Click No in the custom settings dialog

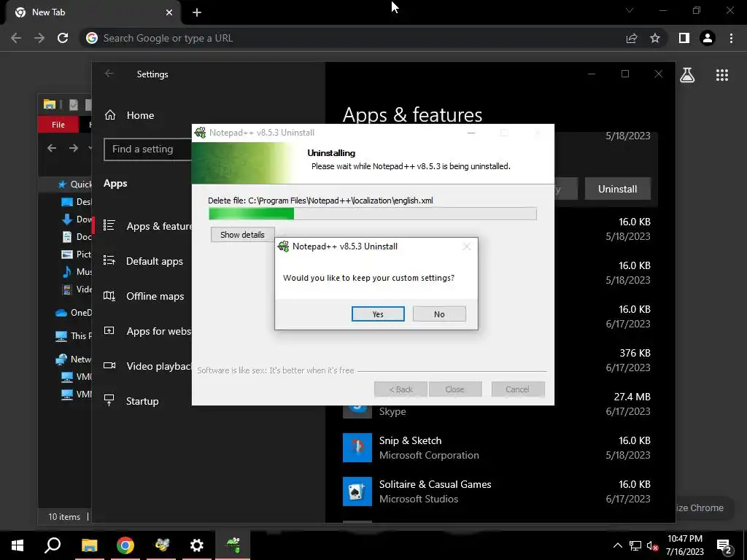(439, 314)
